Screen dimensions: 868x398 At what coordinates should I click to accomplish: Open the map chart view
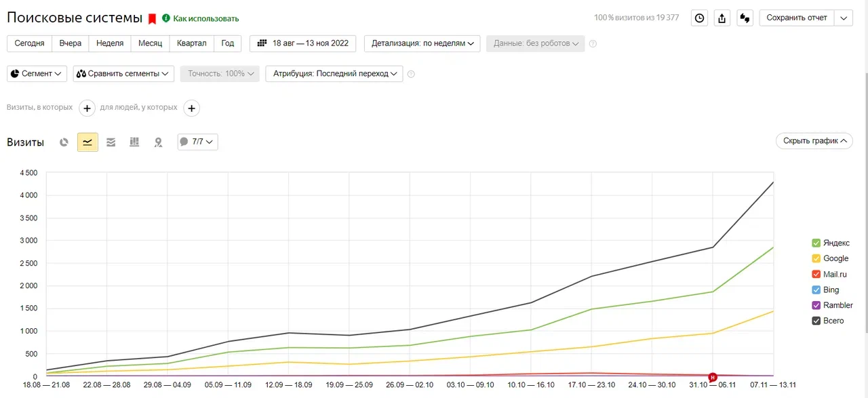click(x=158, y=142)
